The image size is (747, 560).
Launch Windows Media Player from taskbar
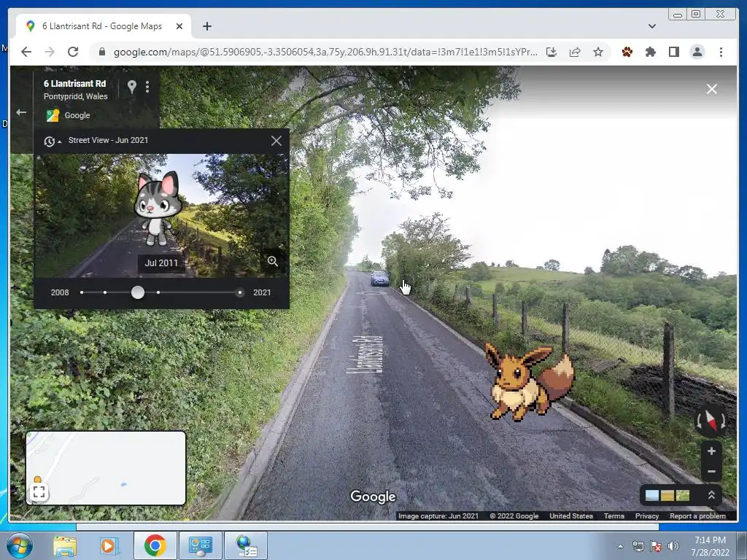tap(108, 545)
